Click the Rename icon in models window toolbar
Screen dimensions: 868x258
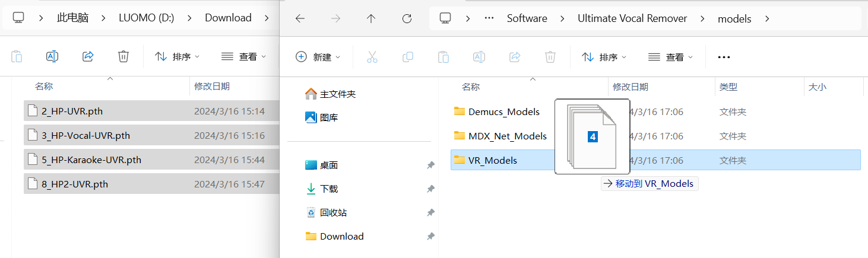pos(479,57)
